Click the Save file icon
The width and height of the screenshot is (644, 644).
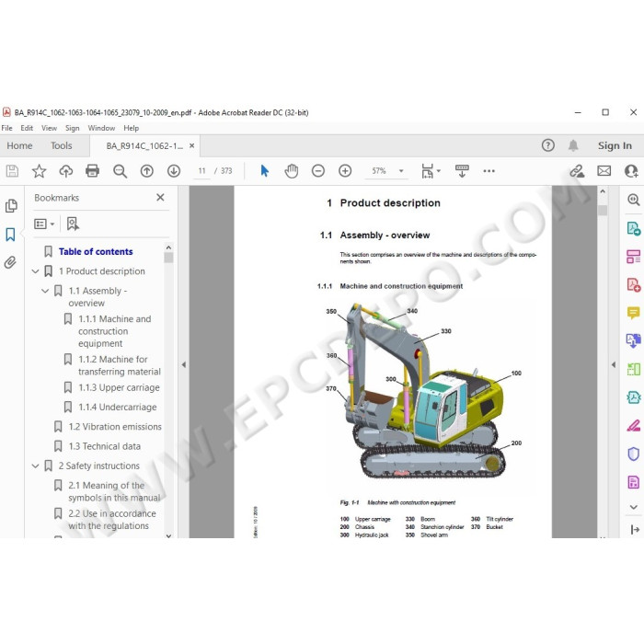(x=12, y=171)
